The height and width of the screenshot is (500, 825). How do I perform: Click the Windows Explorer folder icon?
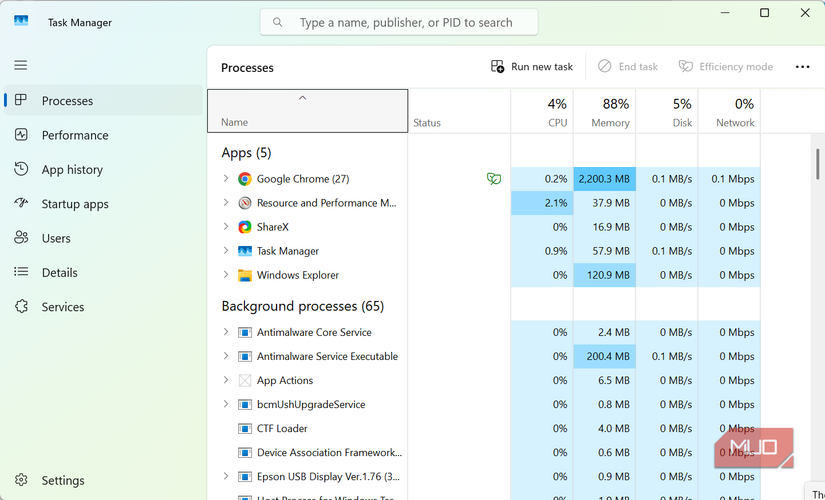pyautogui.click(x=245, y=275)
